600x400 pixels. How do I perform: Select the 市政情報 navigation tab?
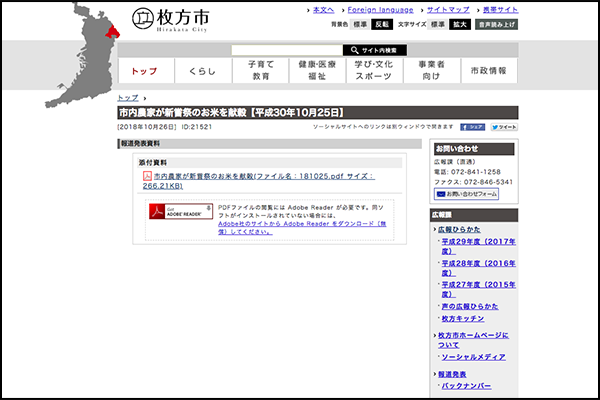(489, 71)
